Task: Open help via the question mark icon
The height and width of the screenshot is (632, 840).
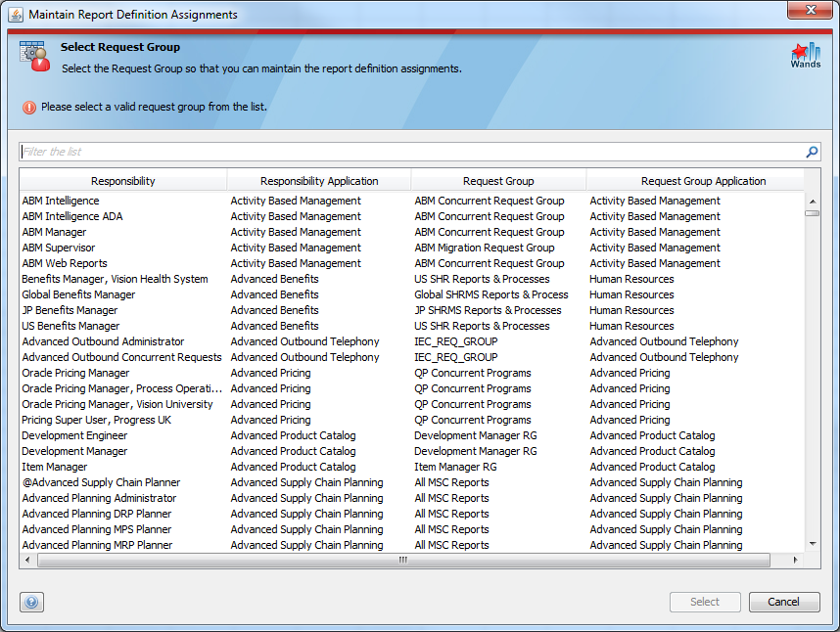Action: pyautogui.click(x=31, y=602)
